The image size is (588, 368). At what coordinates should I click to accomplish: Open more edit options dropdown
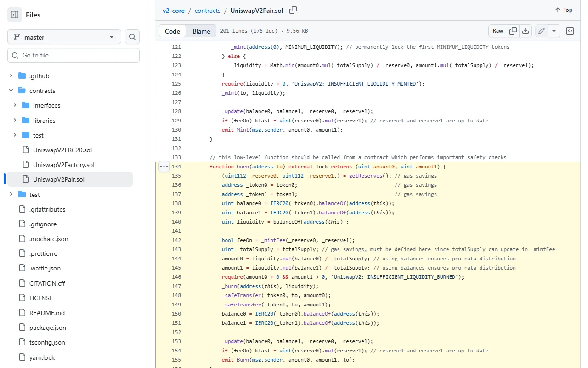tap(554, 31)
